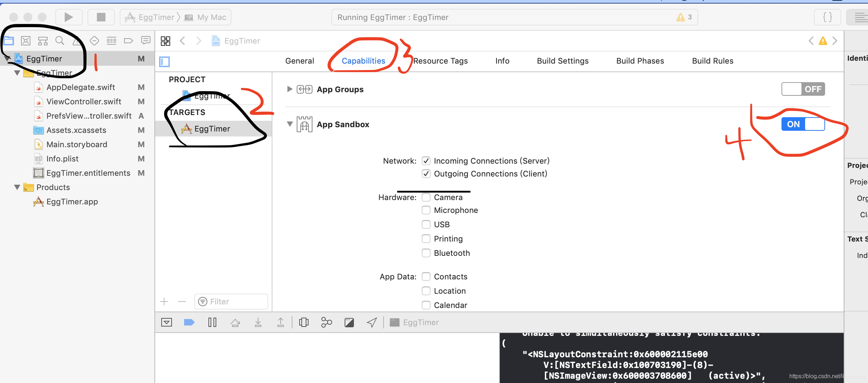Viewport: 868px width, 383px height.
Task: Switch to the Capabilities tab
Action: (363, 61)
